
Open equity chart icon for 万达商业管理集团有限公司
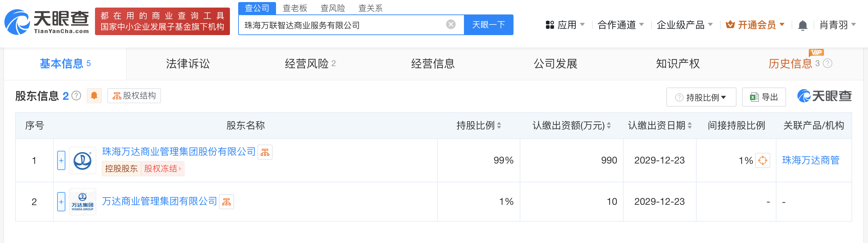pyautogui.click(x=226, y=202)
